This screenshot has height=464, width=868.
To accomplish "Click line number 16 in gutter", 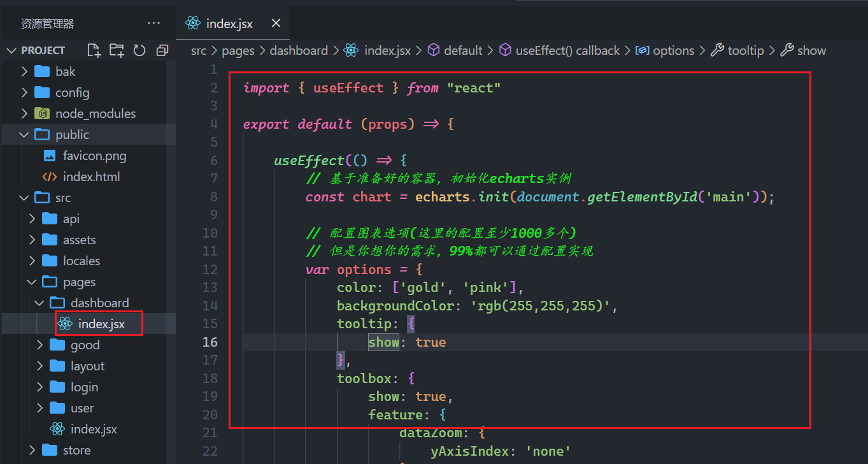I will pos(210,342).
